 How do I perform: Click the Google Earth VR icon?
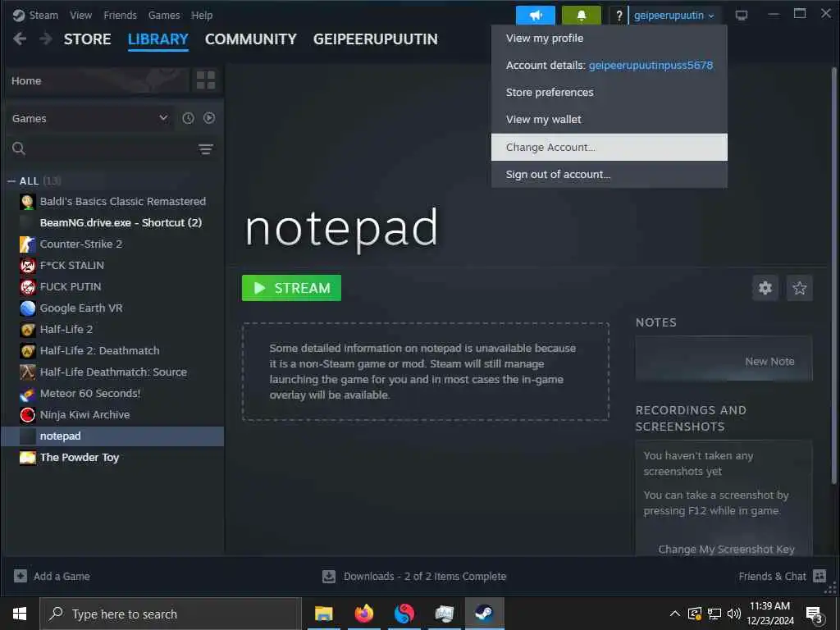(x=27, y=308)
